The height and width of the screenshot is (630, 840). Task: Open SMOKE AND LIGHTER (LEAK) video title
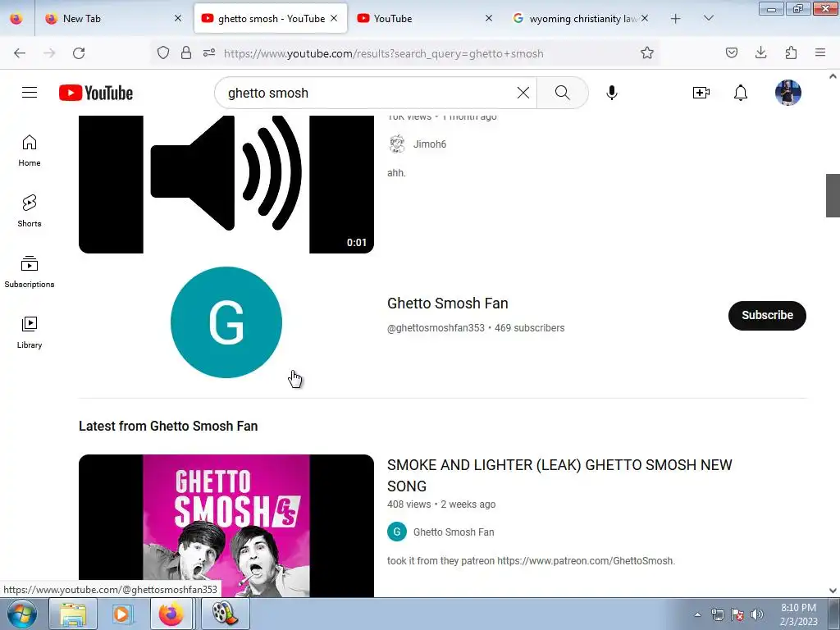pyautogui.click(x=559, y=475)
